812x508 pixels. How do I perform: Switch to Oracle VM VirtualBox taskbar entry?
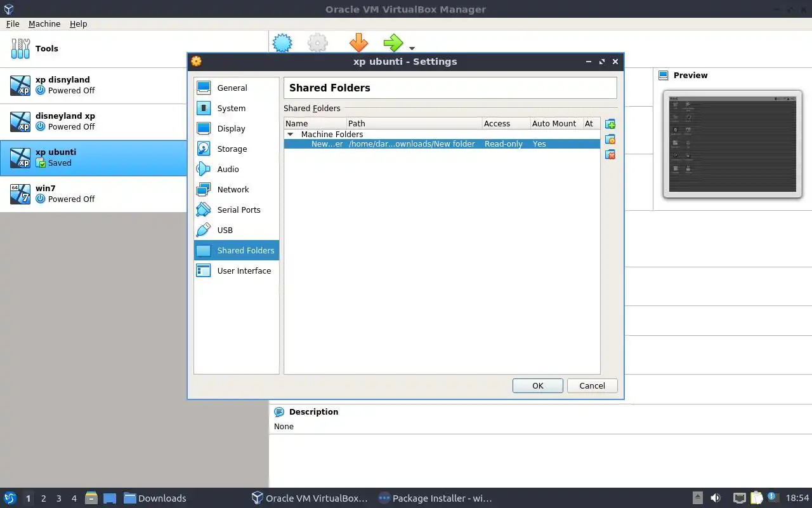310,498
